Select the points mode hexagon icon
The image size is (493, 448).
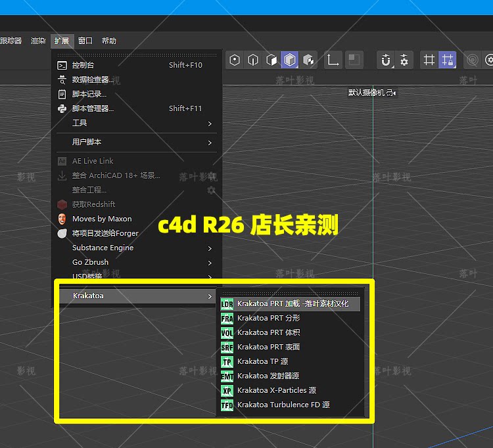[x=235, y=60]
